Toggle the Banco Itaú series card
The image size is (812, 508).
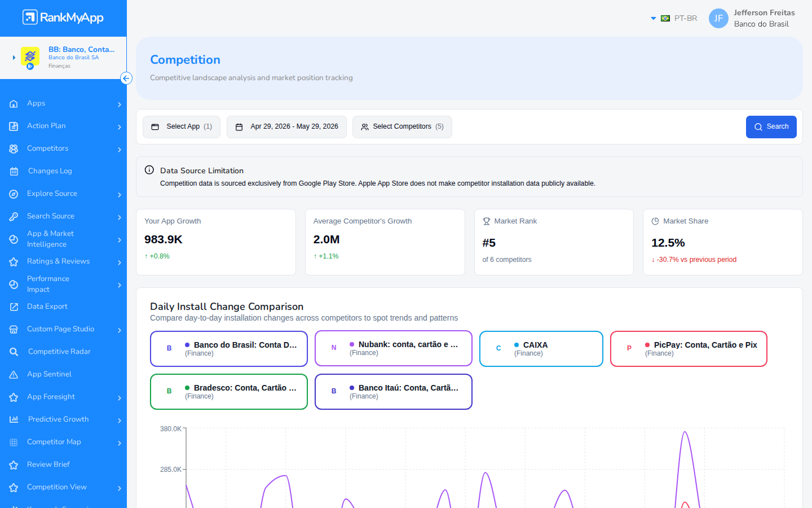coord(394,392)
